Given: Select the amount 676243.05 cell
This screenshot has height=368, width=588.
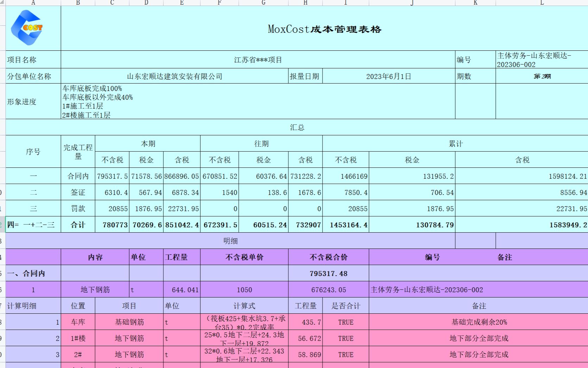Looking at the screenshot, I should [x=329, y=289].
